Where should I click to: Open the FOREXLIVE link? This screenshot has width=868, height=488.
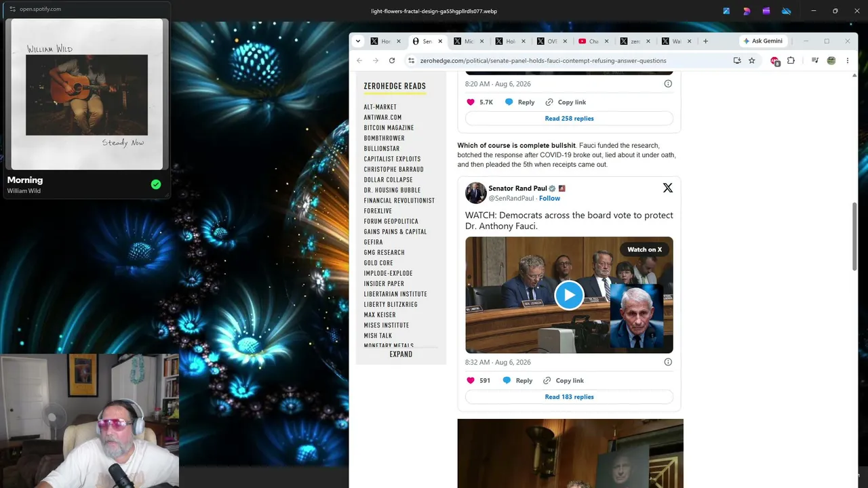tap(378, 211)
